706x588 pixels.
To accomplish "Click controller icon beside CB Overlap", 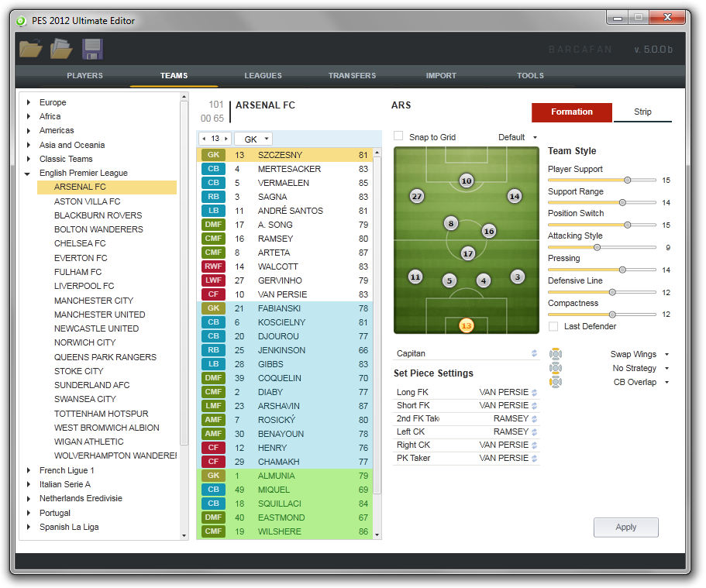I will click(556, 382).
